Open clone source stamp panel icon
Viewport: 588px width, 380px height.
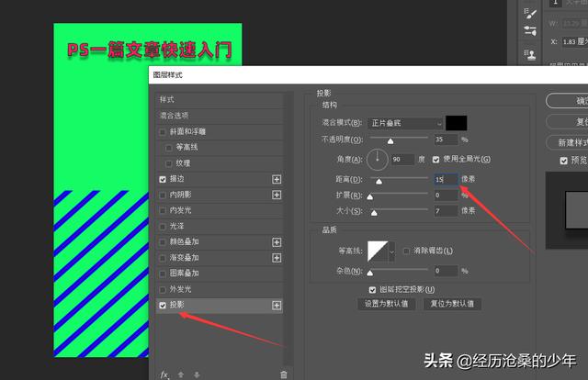click(530, 55)
